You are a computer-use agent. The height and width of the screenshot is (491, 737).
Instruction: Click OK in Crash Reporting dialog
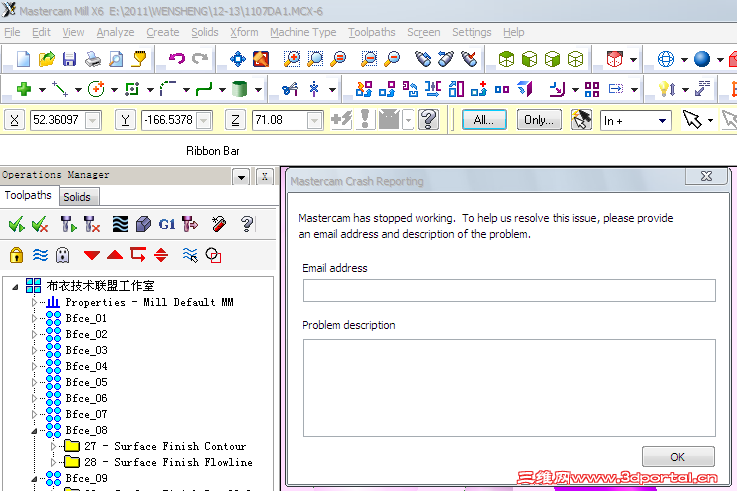click(678, 457)
